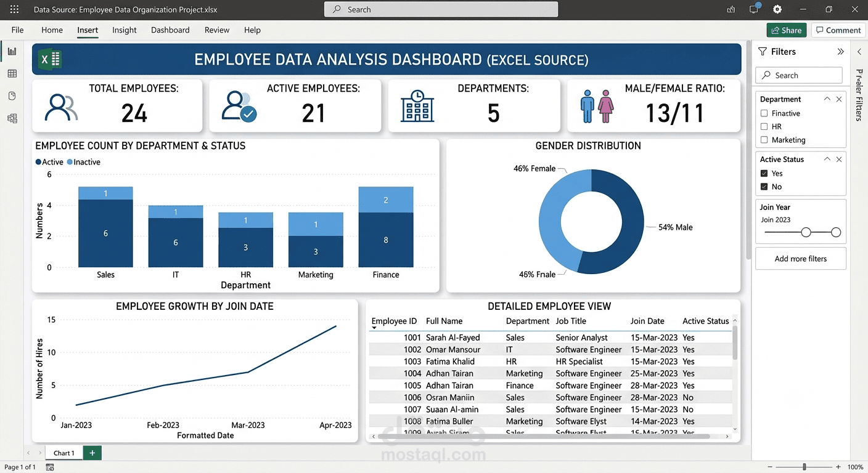This screenshot has height=473, width=868.
Task: Click table scroll down arrow
Action: [x=734, y=429]
